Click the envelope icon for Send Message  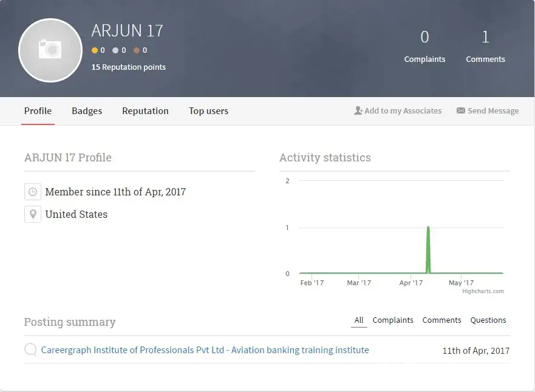(x=461, y=111)
